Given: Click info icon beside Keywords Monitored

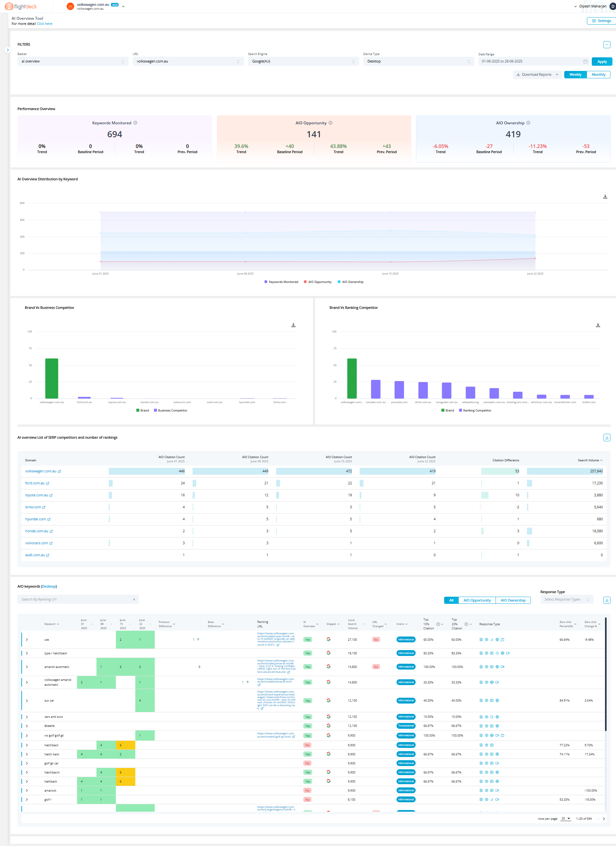Looking at the screenshot, I should [135, 123].
